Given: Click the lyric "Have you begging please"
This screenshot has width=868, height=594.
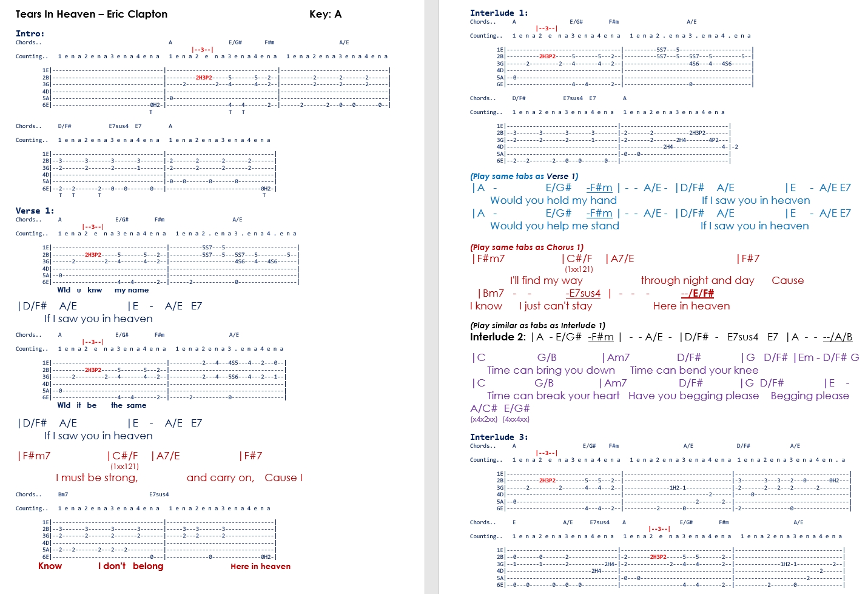Looking at the screenshot, I should [x=693, y=396].
